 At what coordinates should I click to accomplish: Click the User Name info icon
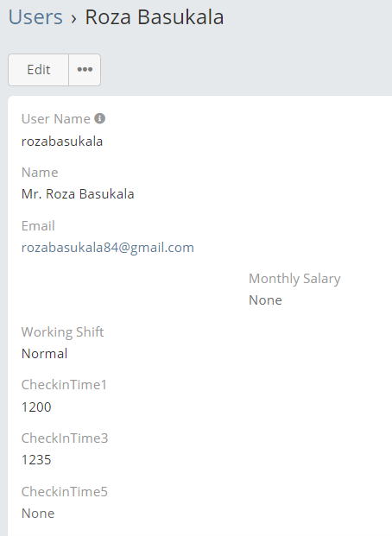pos(99,118)
